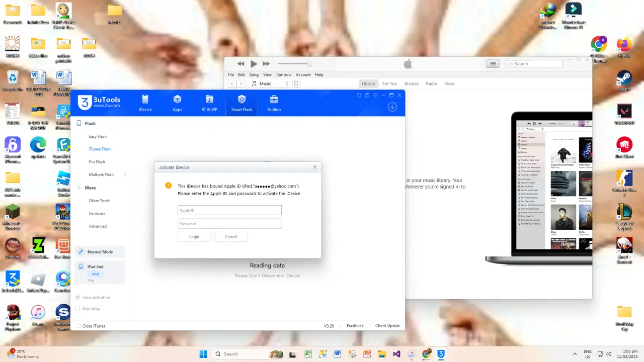
Task: Toggle the Auto-activation checkbox
Action: 77,297
